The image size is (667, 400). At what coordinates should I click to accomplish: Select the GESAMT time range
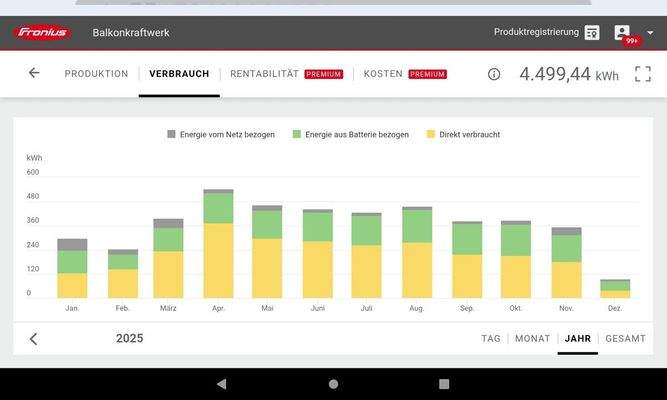pos(625,339)
